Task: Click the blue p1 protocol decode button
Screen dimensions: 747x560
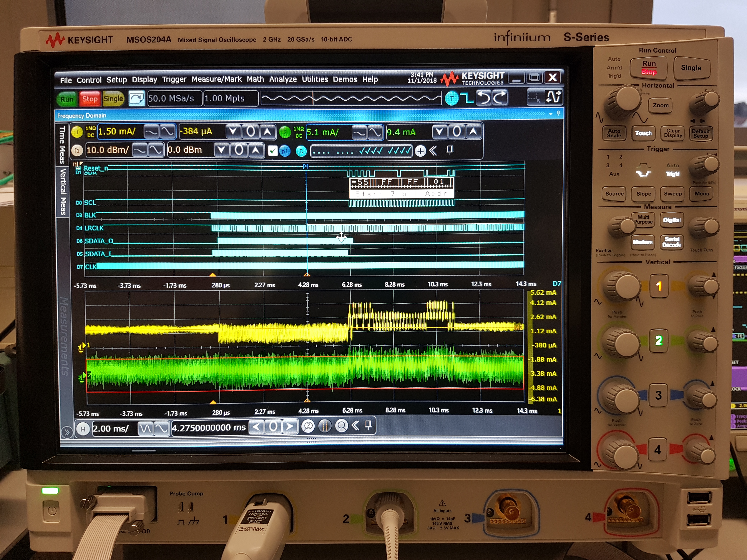Action: click(285, 151)
